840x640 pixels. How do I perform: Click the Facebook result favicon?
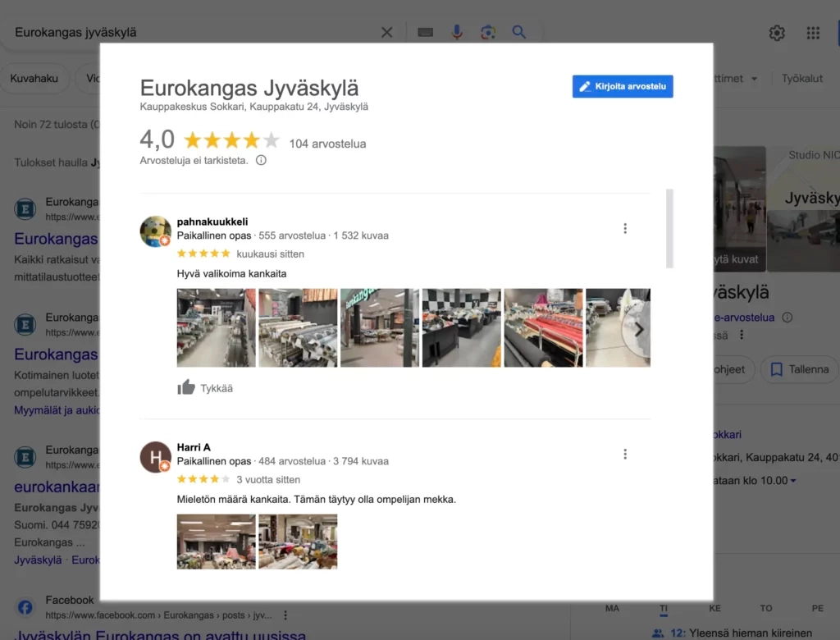point(25,606)
